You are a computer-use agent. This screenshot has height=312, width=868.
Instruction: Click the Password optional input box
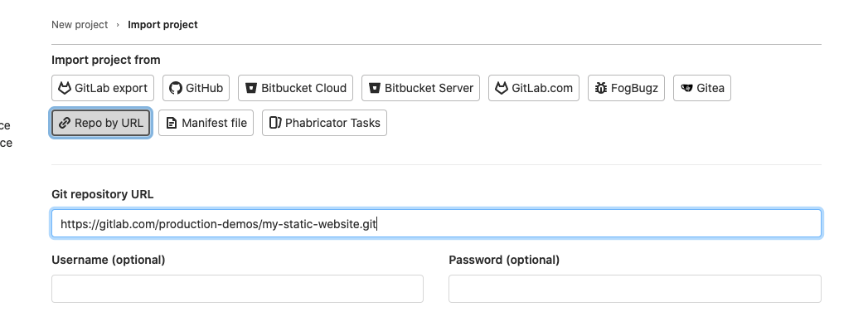[635, 289]
